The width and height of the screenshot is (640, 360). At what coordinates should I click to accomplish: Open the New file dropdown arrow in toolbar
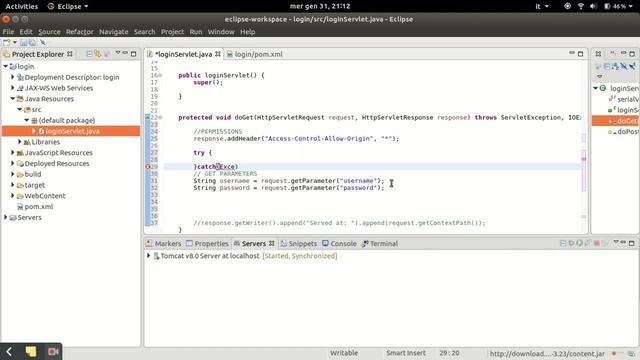(x=15, y=42)
